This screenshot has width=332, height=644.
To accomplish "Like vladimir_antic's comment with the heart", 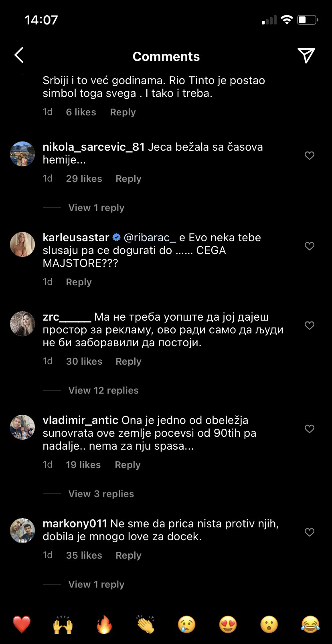I will [x=309, y=429].
